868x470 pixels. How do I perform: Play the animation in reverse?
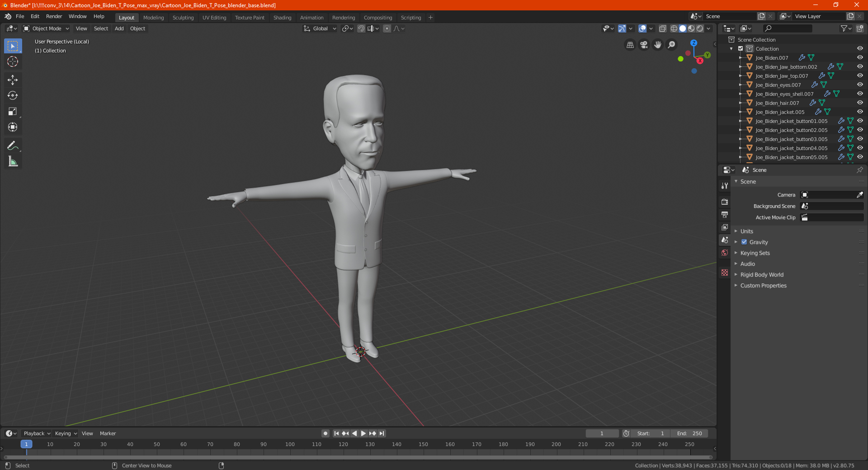[354, 433]
